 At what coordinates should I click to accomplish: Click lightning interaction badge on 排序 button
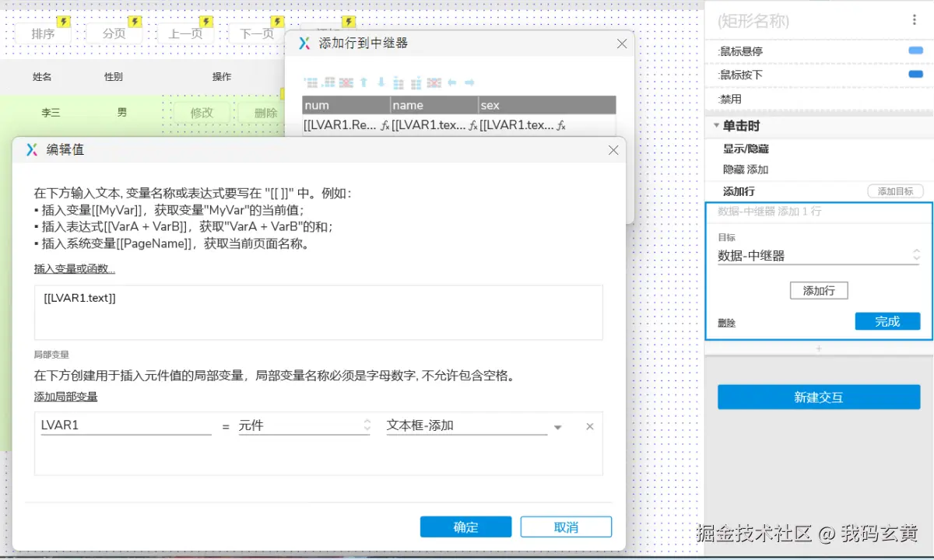point(64,22)
